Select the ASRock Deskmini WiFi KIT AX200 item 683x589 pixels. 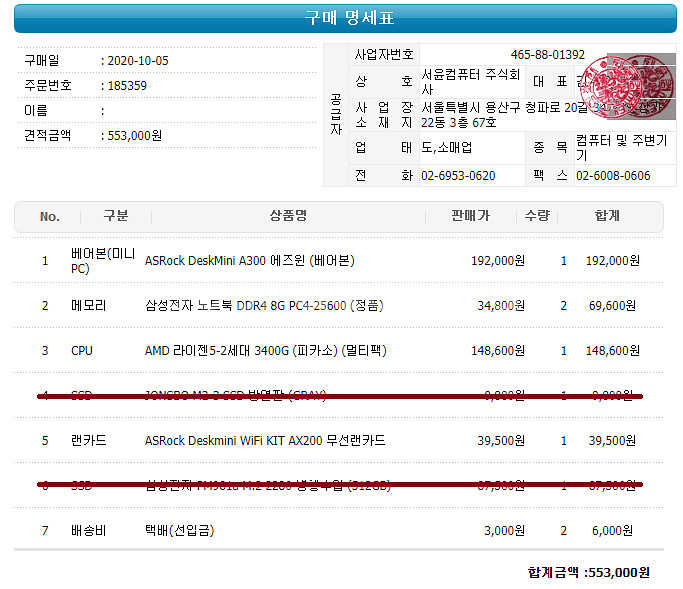(265, 441)
